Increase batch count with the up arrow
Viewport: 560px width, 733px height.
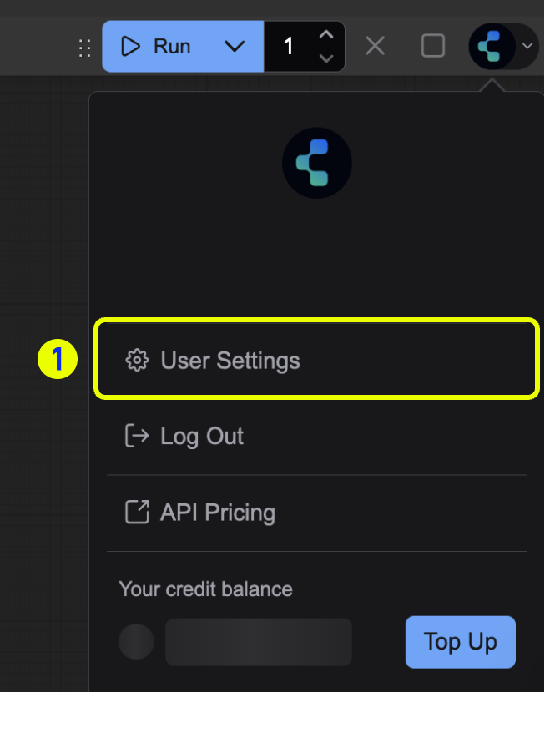pos(327,35)
